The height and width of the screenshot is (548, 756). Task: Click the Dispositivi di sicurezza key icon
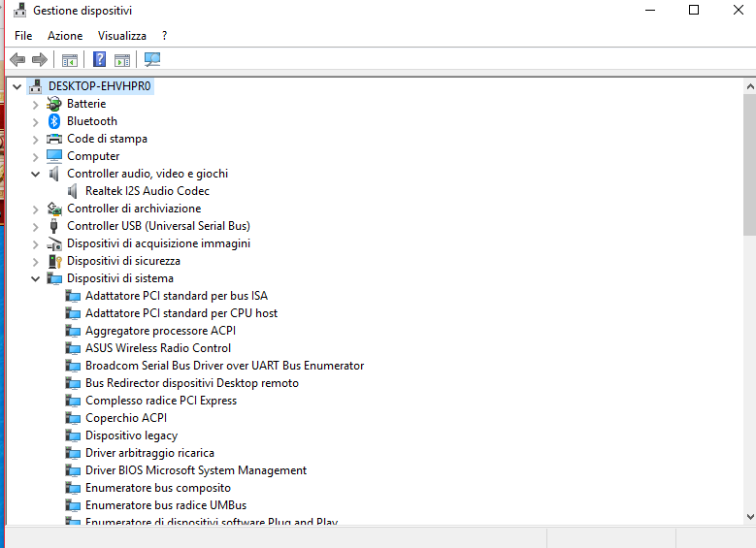click(55, 261)
